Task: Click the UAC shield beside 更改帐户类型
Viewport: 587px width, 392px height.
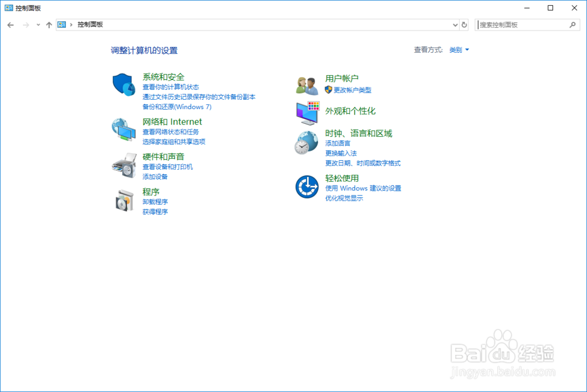Action: click(x=328, y=89)
